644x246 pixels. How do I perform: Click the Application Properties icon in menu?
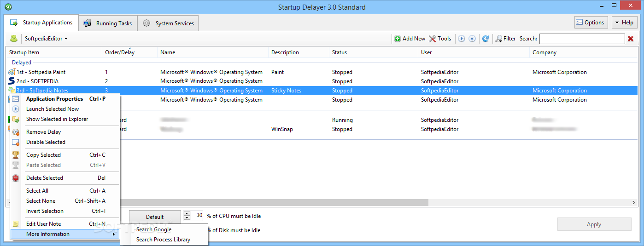coord(16,99)
